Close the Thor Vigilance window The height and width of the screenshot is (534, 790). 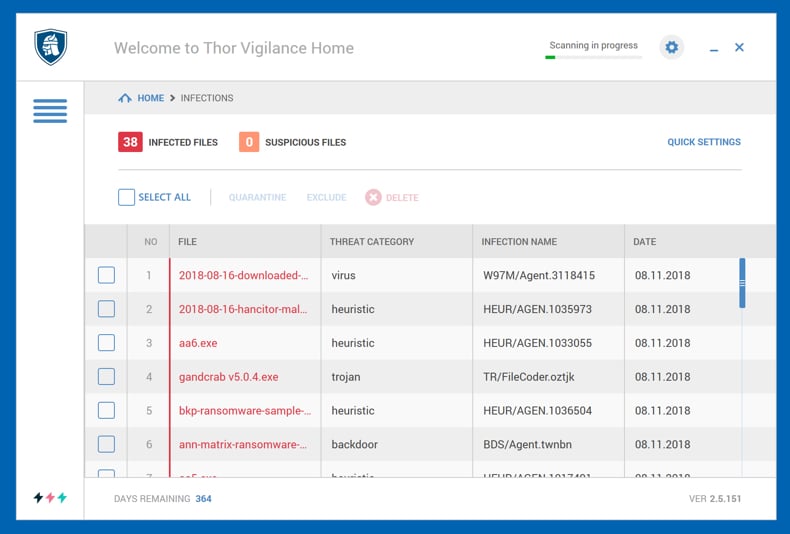[x=739, y=47]
